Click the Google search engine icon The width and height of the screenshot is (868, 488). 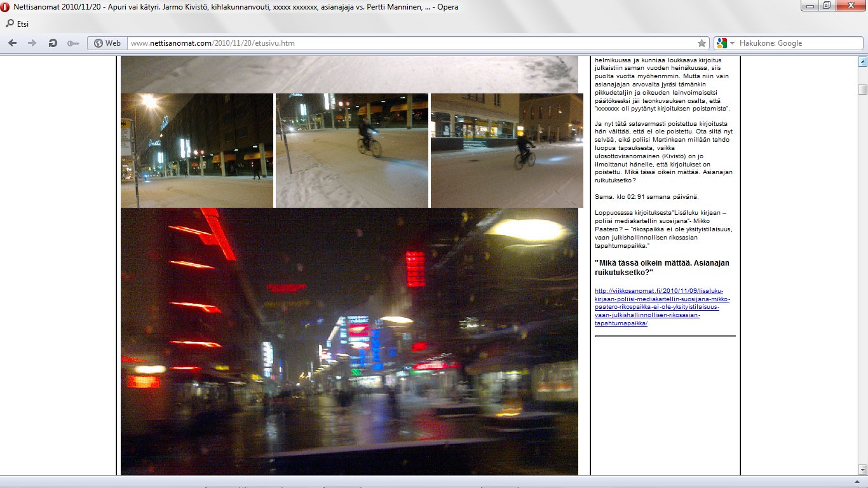point(721,43)
